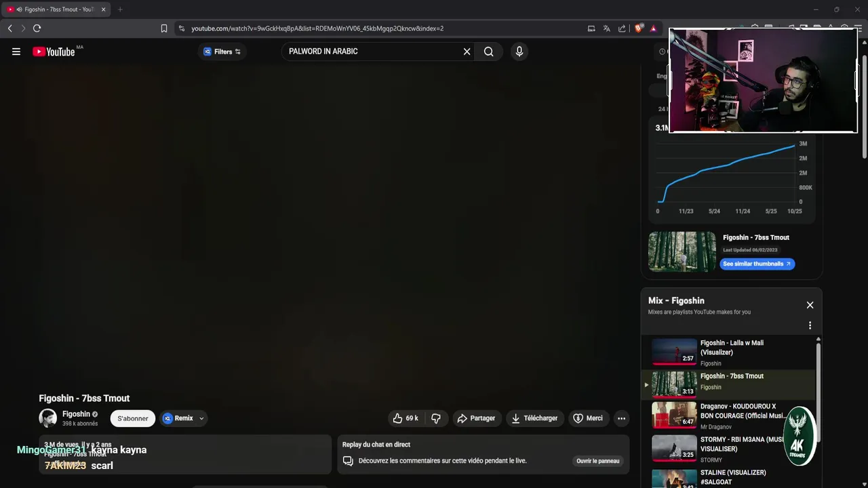
Task: Close the Figoshin - 7bss Tmout browser tab
Action: [x=104, y=9]
